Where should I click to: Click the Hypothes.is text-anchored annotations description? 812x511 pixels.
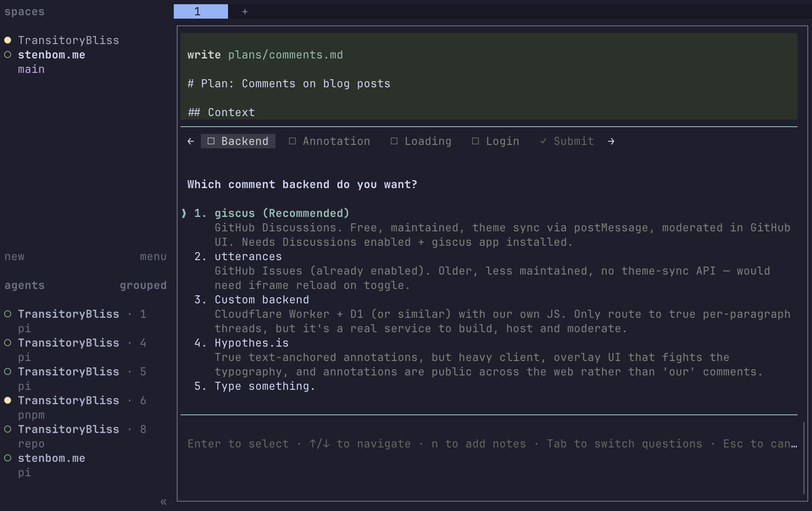click(x=489, y=365)
